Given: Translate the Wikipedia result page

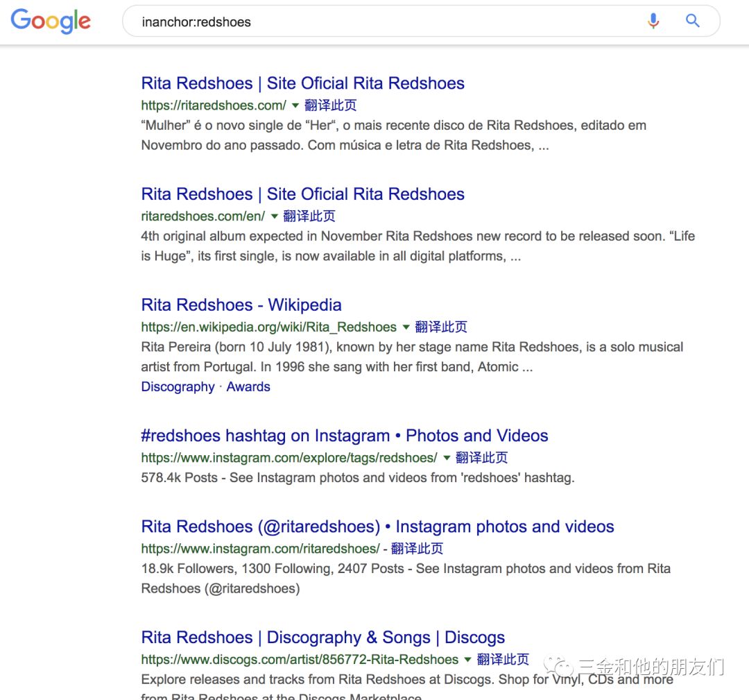Looking at the screenshot, I should (x=441, y=327).
